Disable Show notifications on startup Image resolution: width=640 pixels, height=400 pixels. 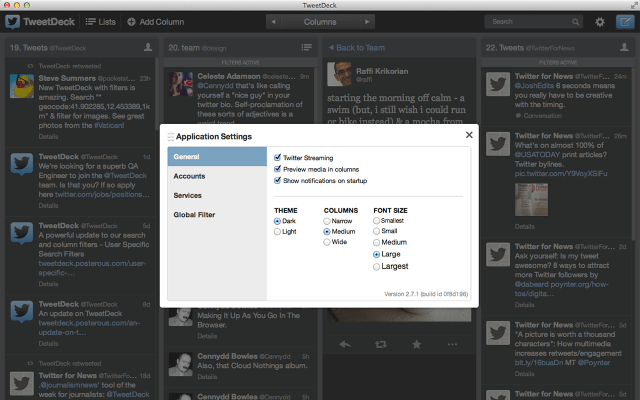pyautogui.click(x=278, y=180)
